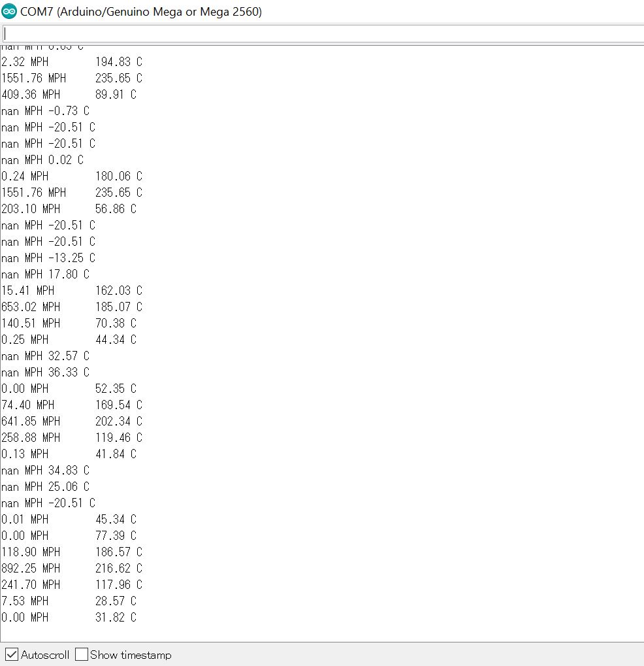Viewport: 644px width, 666px height.
Task: Select the 0.24 MPH 180.06 C row
Action: [x=72, y=176]
